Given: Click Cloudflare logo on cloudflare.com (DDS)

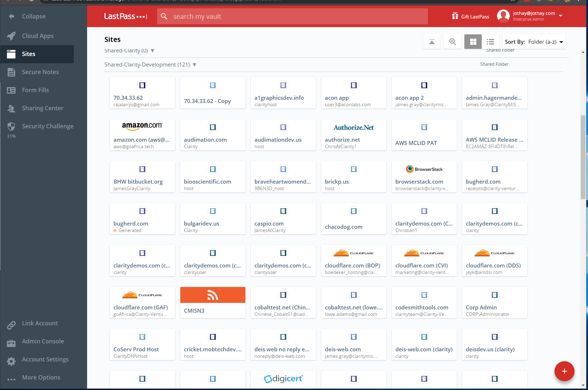Looking at the screenshot, I should (x=495, y=253).
